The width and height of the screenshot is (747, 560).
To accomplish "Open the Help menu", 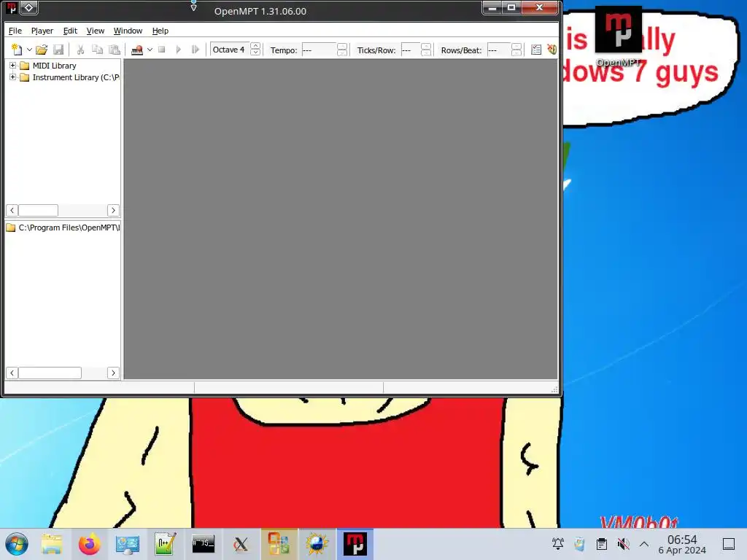I will (160, 31).
